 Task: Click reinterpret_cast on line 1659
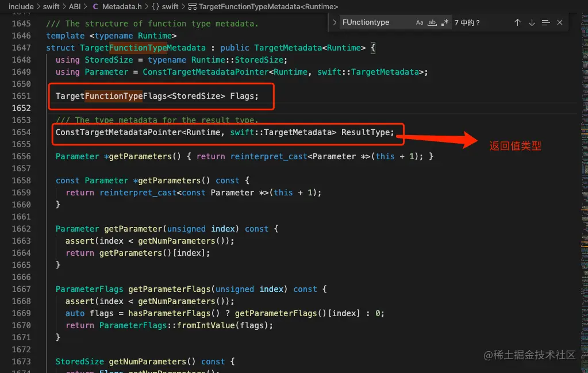137,193
